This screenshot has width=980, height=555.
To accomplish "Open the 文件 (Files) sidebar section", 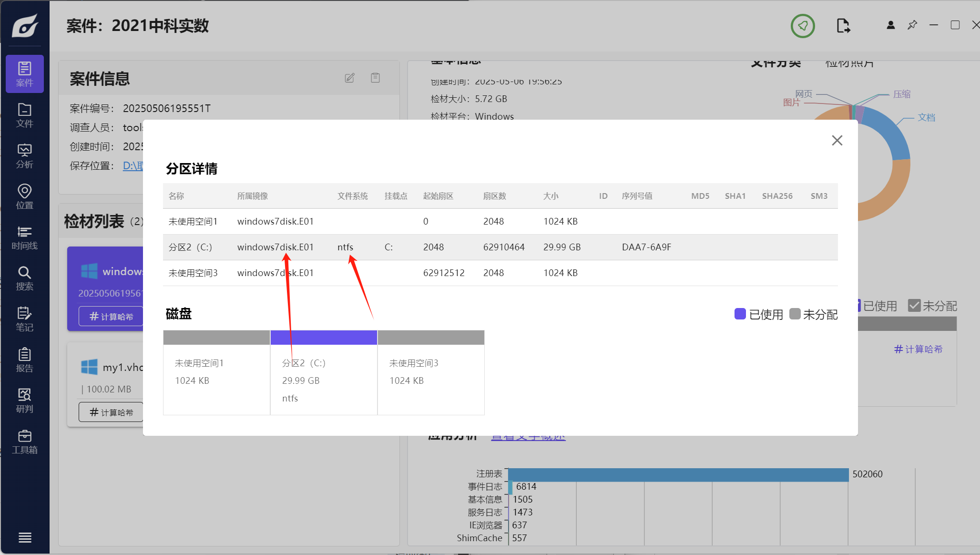I will tap(24, 115).
